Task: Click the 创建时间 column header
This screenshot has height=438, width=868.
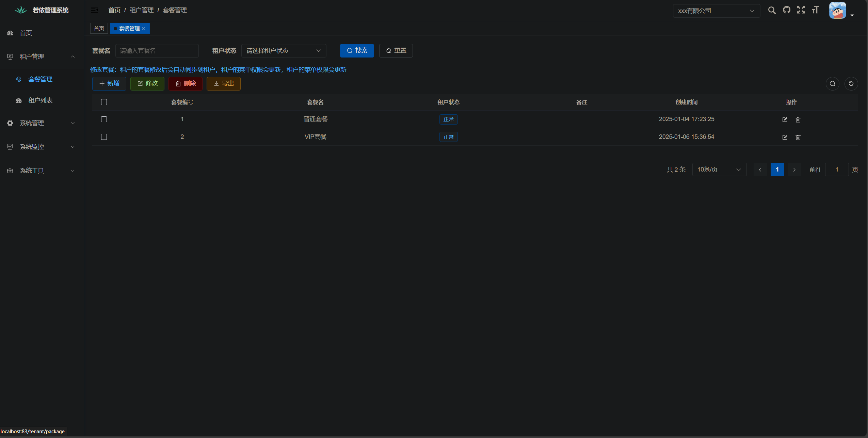Action: click(x=686, y=102)
